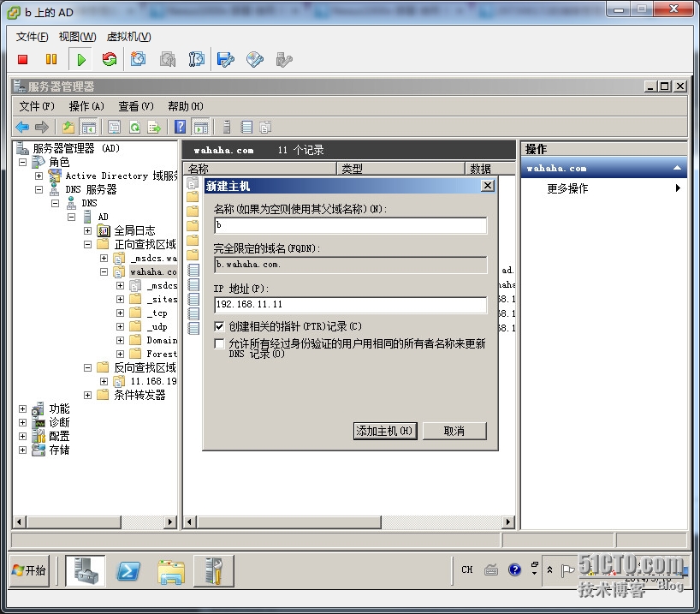Image resolution: width=700 pixels, height=614 pixels.
Task: Open Server Manager 帮助(H) menu
Action: coord(186,106)
